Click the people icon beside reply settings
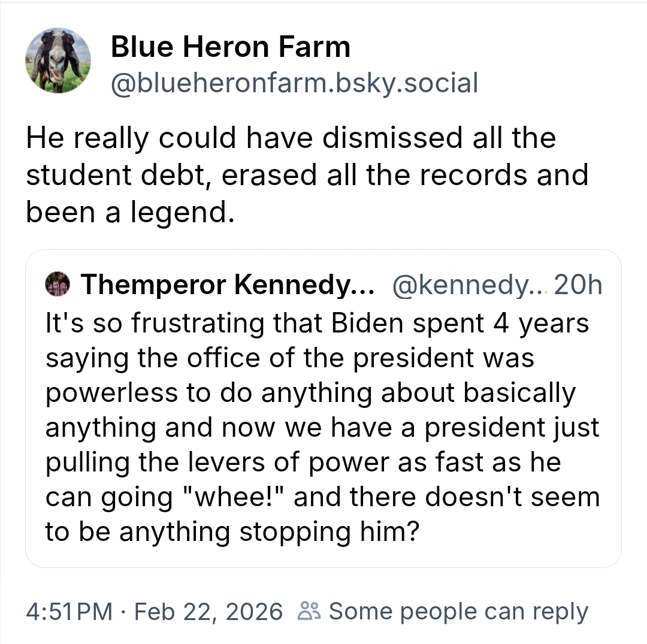Viewport: 647px width, 644px height. coord(310,612)
